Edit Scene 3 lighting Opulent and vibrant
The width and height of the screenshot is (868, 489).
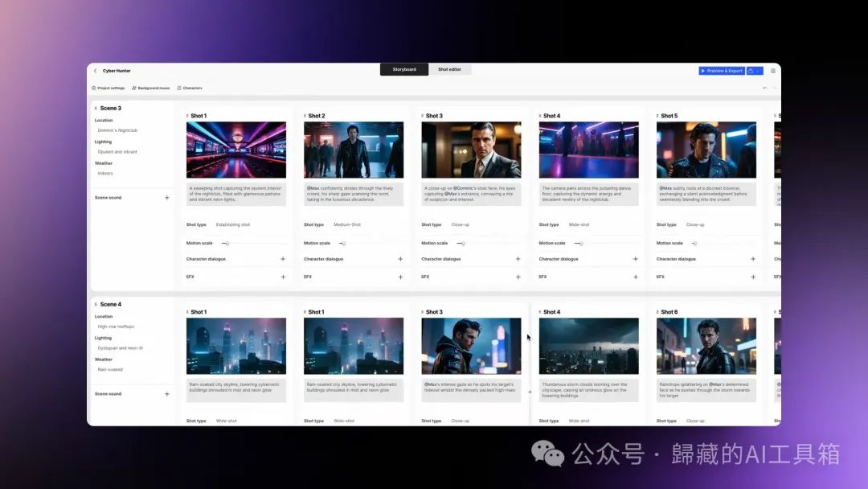pyautogui.click(x=117, y=152)
